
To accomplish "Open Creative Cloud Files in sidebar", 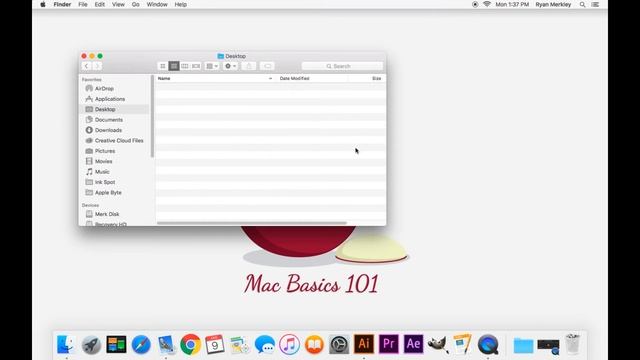I will pyautogui.click(x=119, y=140).
